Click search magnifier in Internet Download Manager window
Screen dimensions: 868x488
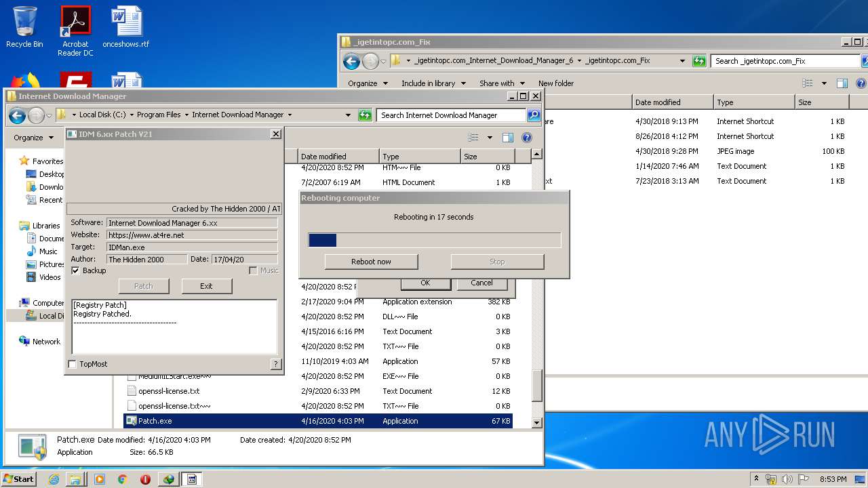534,115
